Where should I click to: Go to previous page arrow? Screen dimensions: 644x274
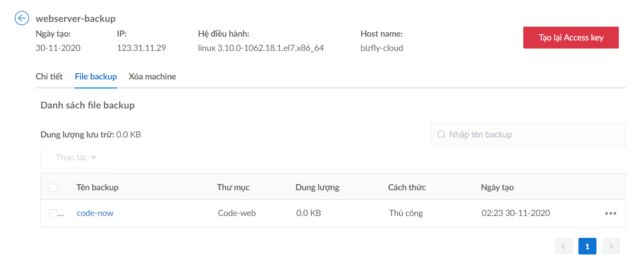[564, 246]
